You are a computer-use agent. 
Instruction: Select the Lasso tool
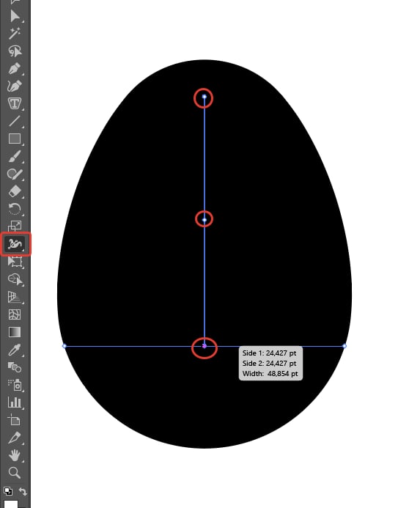[x=15, y=51]
